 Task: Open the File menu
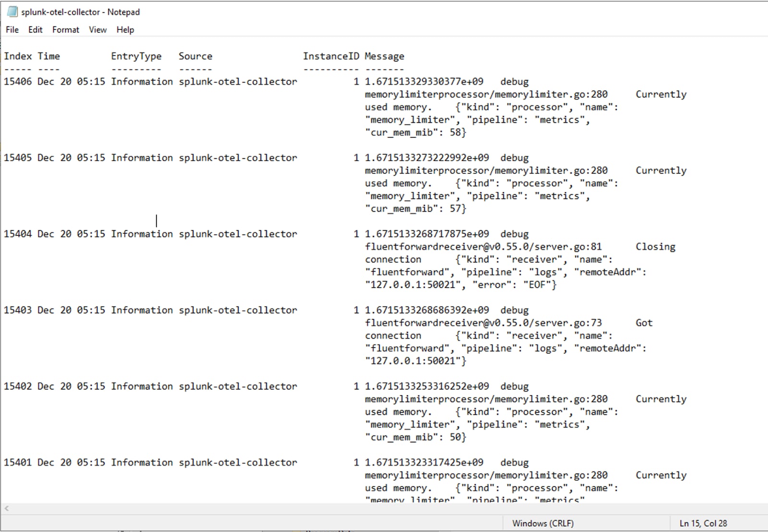tap(12, 30)
